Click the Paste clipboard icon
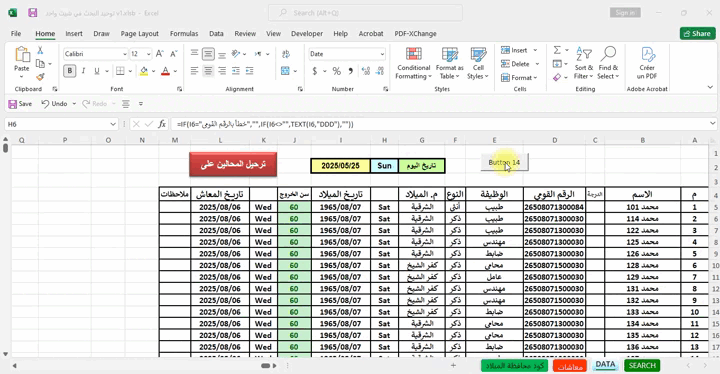 [x=22, y=55]
